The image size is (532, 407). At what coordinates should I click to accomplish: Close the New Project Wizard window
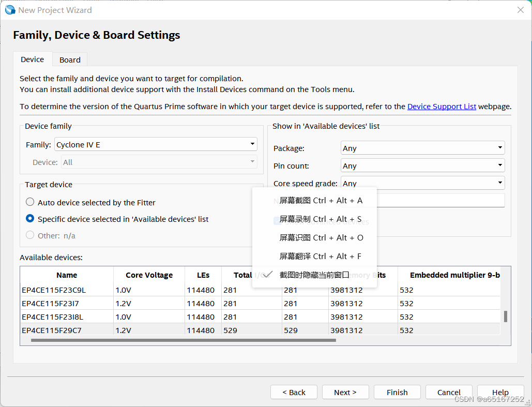pos(521,10)
